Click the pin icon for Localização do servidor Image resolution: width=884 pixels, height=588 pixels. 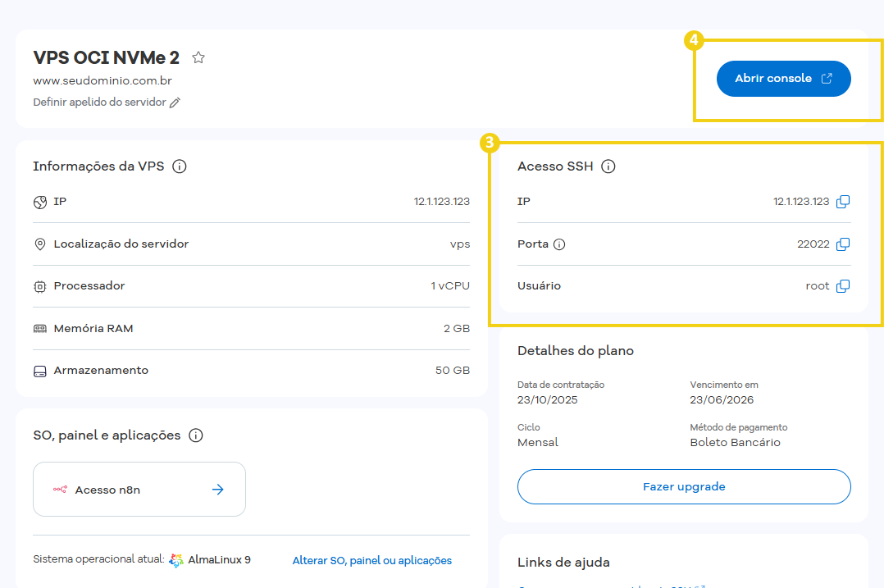[x=40, y=244]
